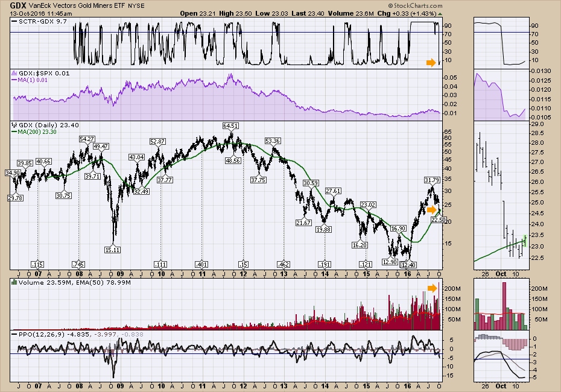Click the 37.77 price label
Viewport: 561px width, 392px height.
pyautogui.click(x=165, y=180)
